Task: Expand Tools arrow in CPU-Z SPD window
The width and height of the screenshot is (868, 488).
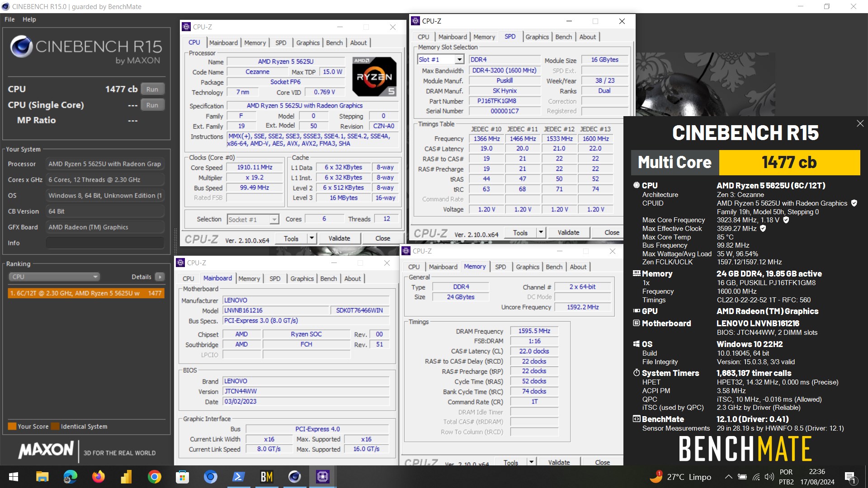Action: pyautogui.click(x=541, y=232)
